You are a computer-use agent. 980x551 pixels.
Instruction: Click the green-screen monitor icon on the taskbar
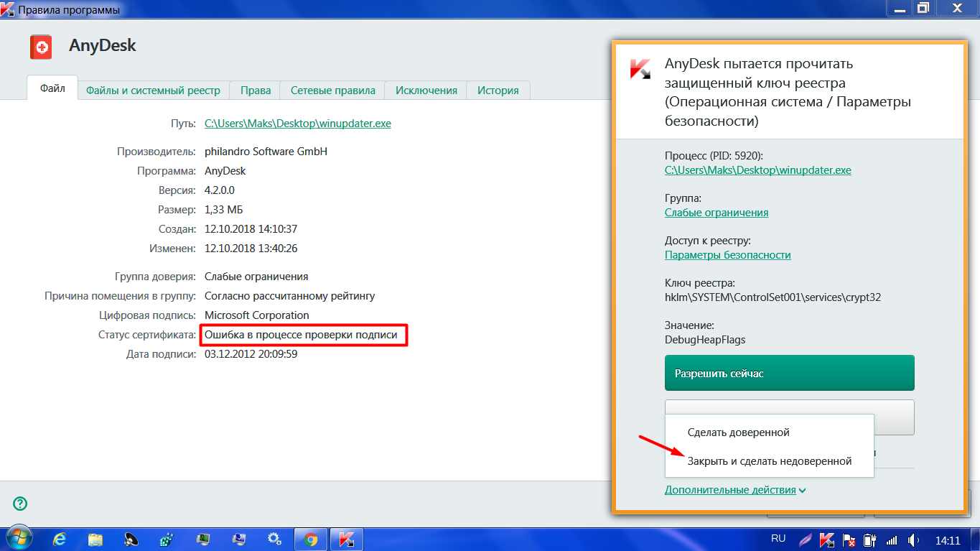(x=203, y=539)
